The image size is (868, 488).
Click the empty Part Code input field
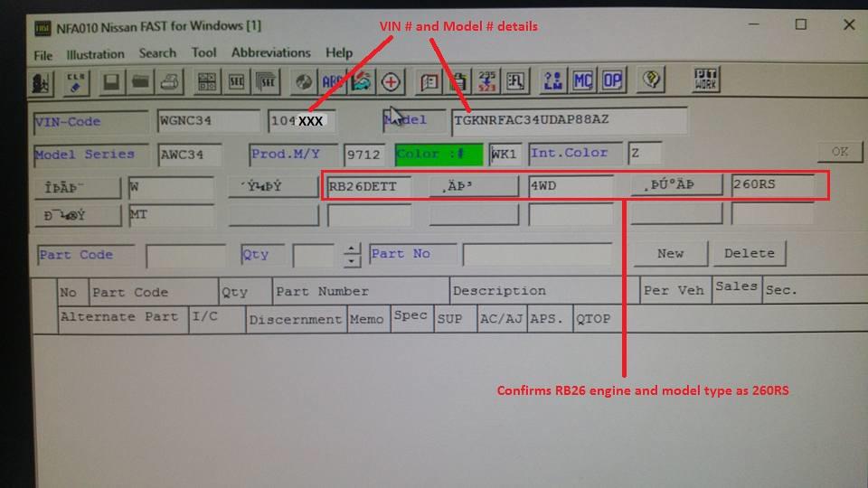186,256
